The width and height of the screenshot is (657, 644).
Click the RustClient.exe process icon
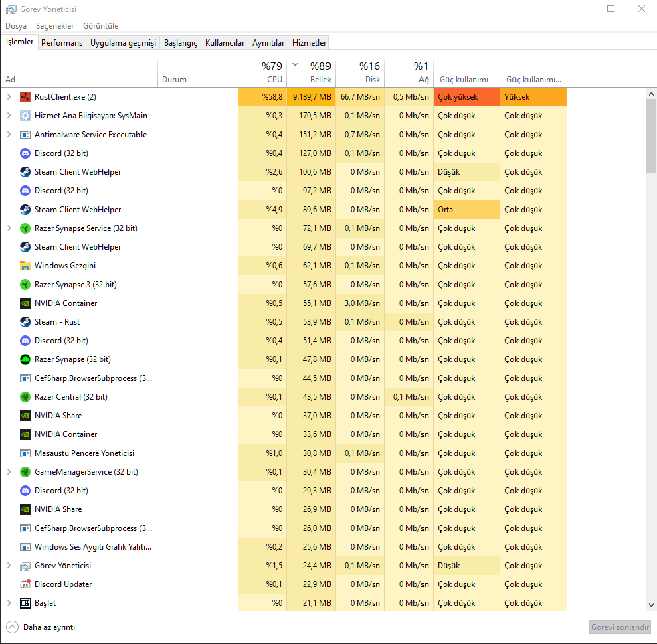(25, 97)
